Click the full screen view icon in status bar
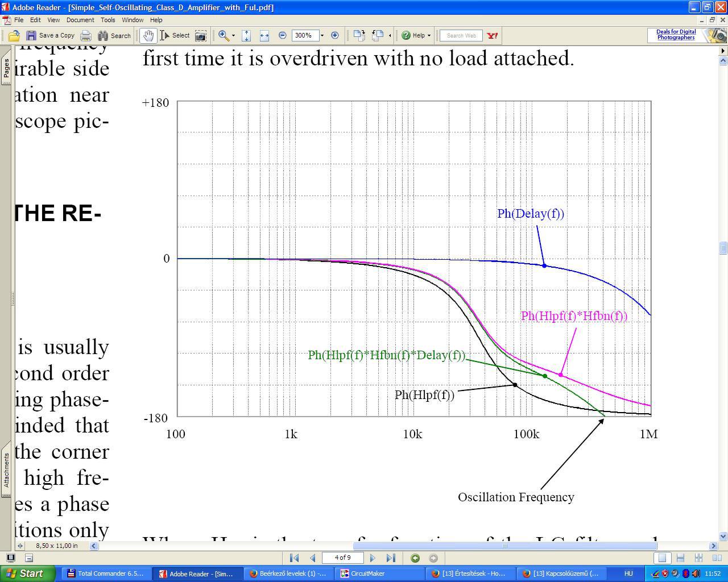 pos(10,558)
